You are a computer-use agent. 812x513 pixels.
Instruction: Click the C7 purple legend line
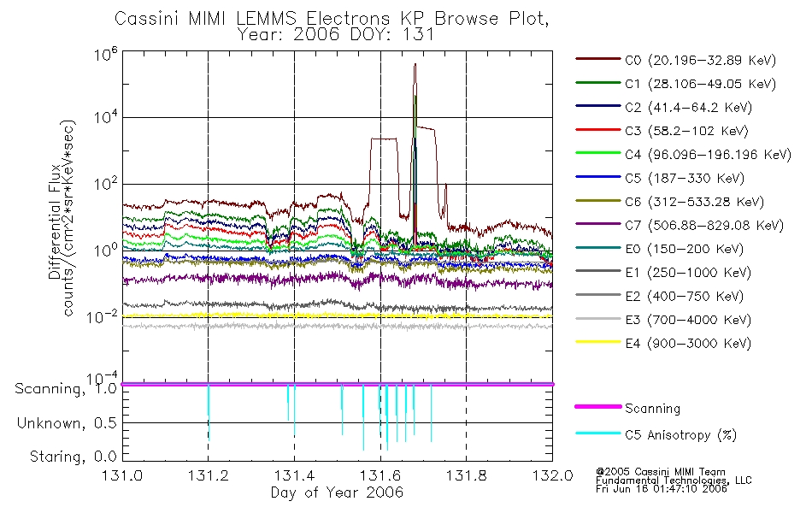598,224
